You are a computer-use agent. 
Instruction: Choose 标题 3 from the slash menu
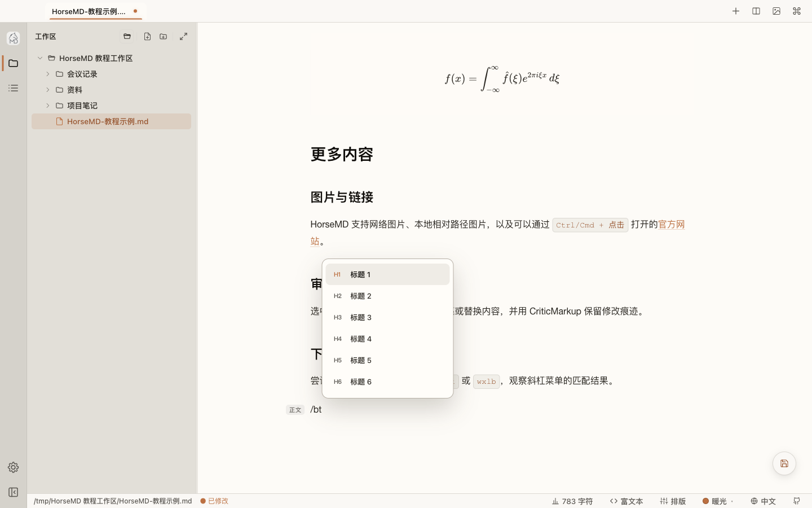click(x=387, y=317)
